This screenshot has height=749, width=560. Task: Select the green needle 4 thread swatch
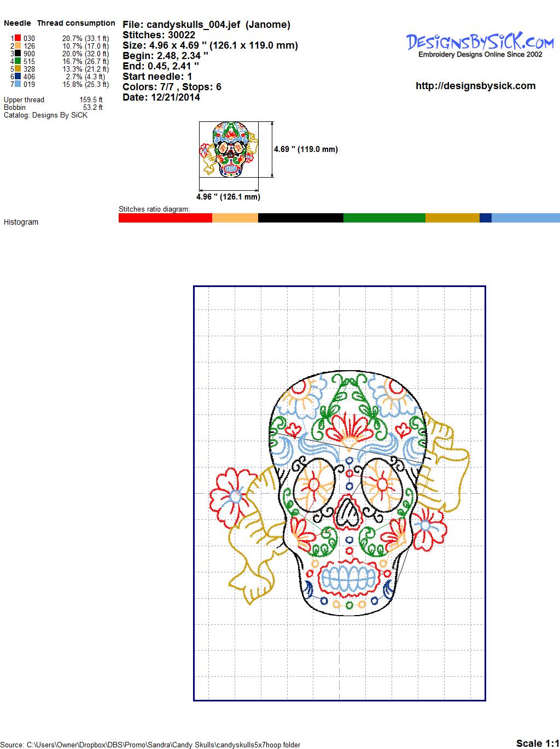pyautogui.click(x=17, y=61)
